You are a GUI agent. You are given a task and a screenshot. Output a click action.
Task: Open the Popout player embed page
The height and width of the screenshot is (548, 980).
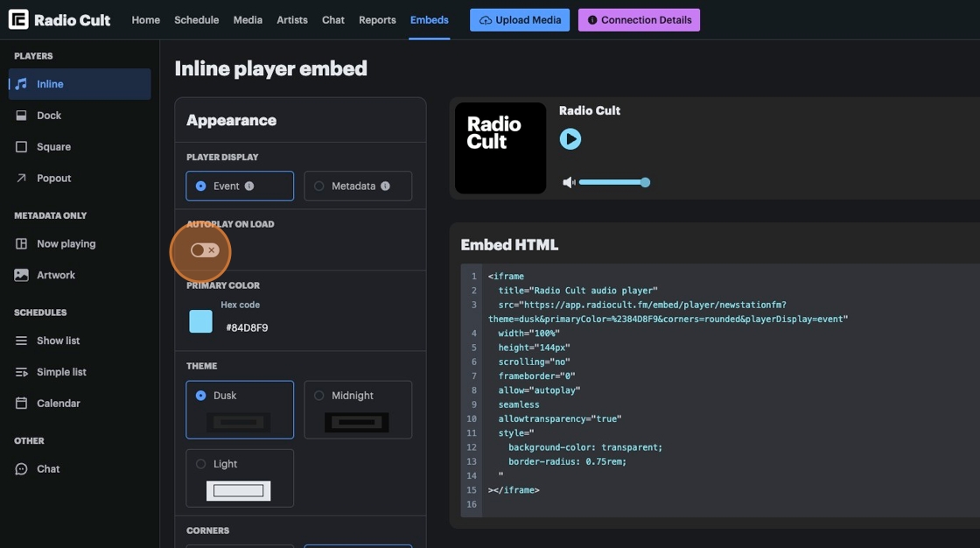(80, 178)
